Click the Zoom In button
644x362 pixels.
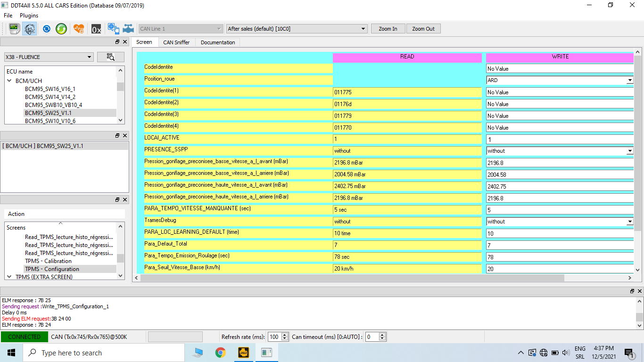tap(388, 29)
